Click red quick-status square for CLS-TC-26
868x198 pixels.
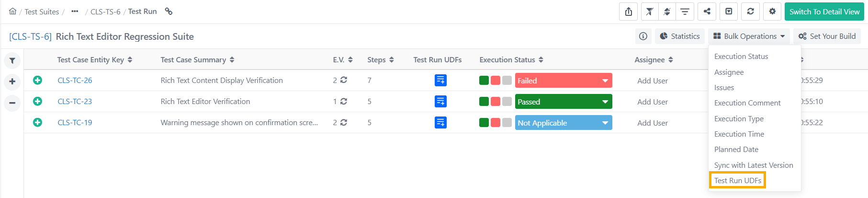tap(496, 81)
